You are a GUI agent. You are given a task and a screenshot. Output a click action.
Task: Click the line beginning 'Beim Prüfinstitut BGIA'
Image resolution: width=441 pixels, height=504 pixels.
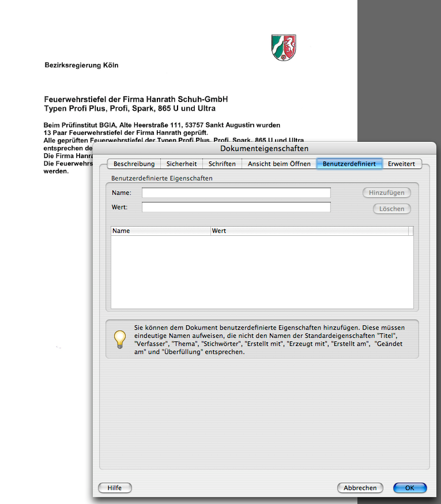[161, 125]
